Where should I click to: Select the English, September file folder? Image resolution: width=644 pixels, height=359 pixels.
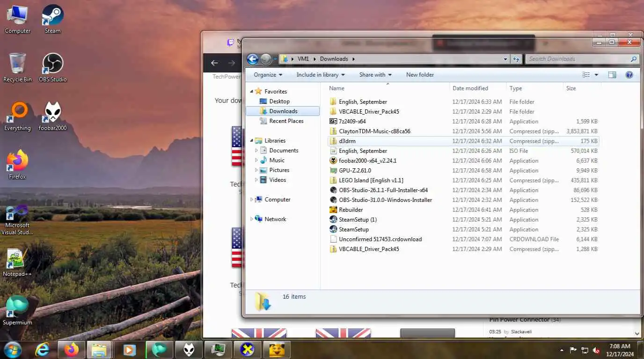[363, 102]
